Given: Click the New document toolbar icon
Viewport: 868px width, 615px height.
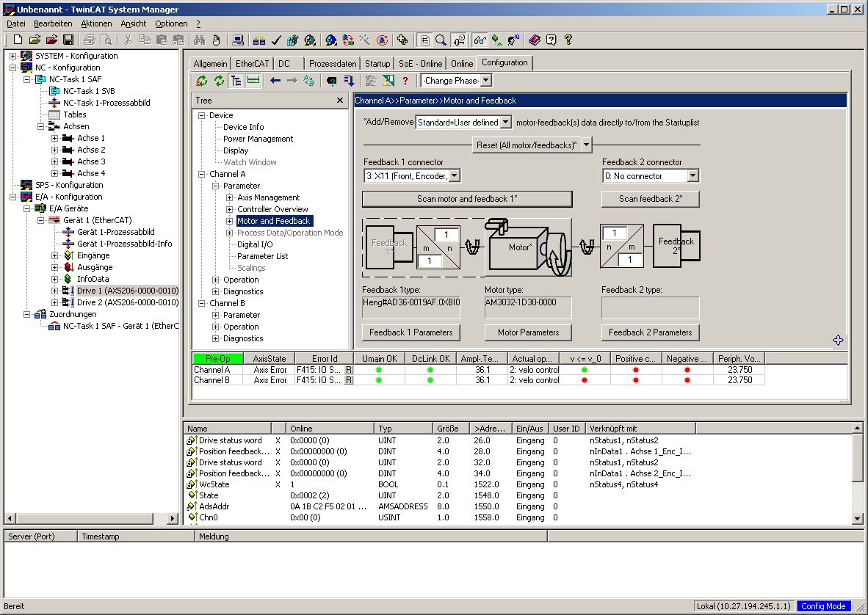Looking at the screenshot, I should [18, 40].
